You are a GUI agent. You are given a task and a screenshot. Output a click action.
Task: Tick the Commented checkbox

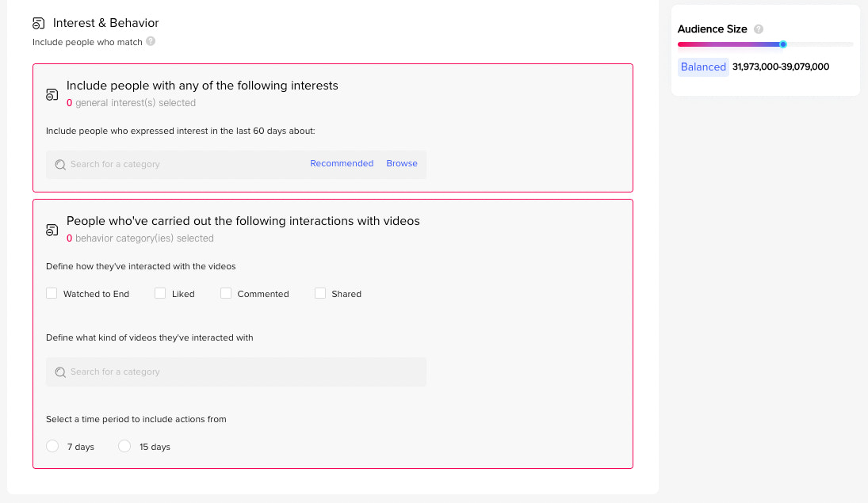[226, 293]
